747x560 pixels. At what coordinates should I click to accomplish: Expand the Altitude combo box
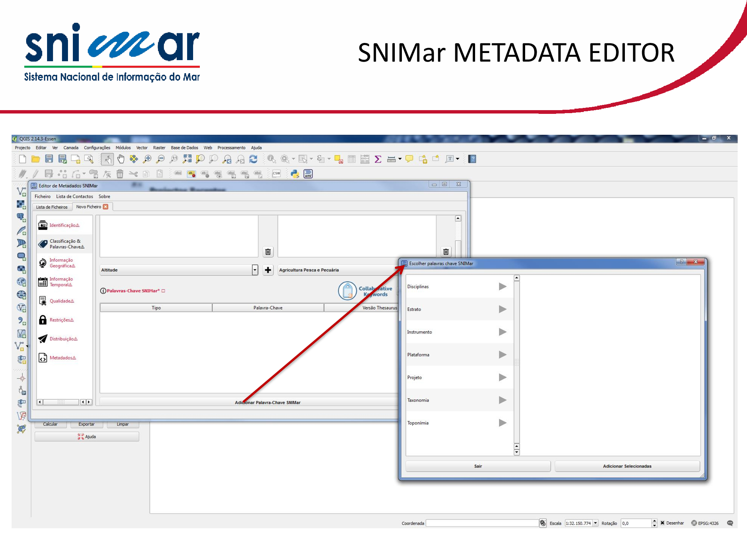tap(255, 270)
